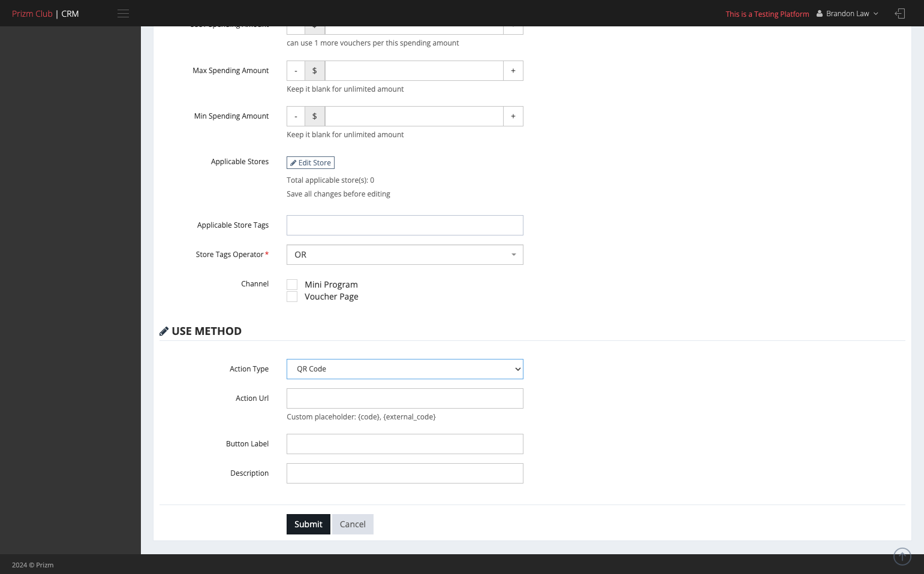Focus the Description input field
This screenshot has width=924, height=574.
[x=405, y=473]
